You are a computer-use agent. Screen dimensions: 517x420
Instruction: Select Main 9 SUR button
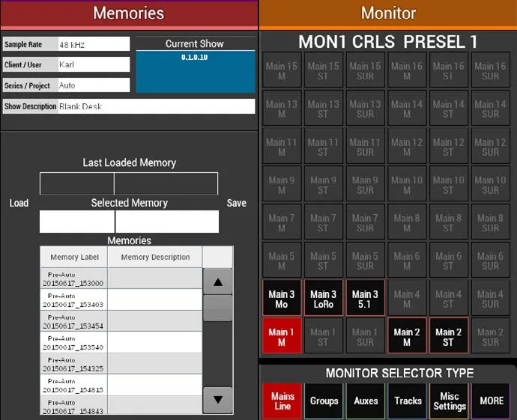point(366,184)
